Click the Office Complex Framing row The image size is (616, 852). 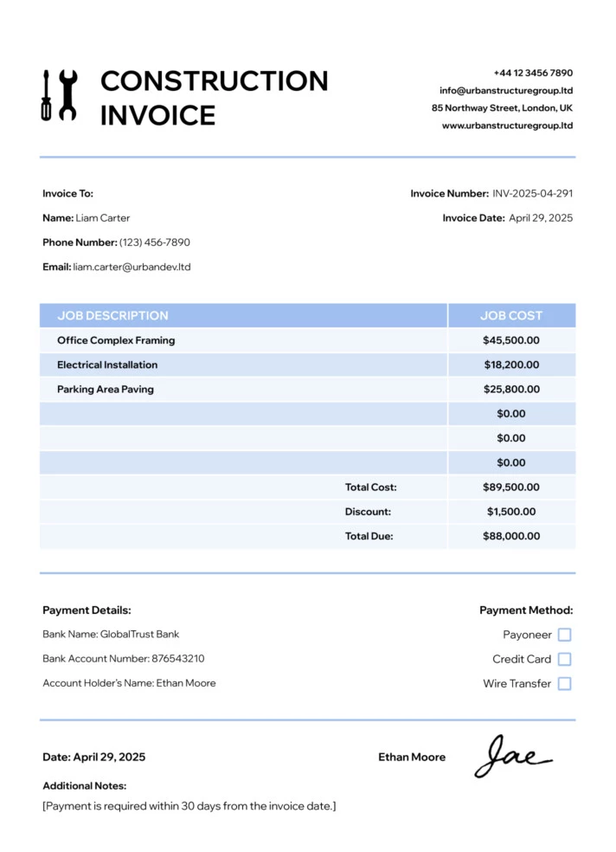click(x=116, y=340)
